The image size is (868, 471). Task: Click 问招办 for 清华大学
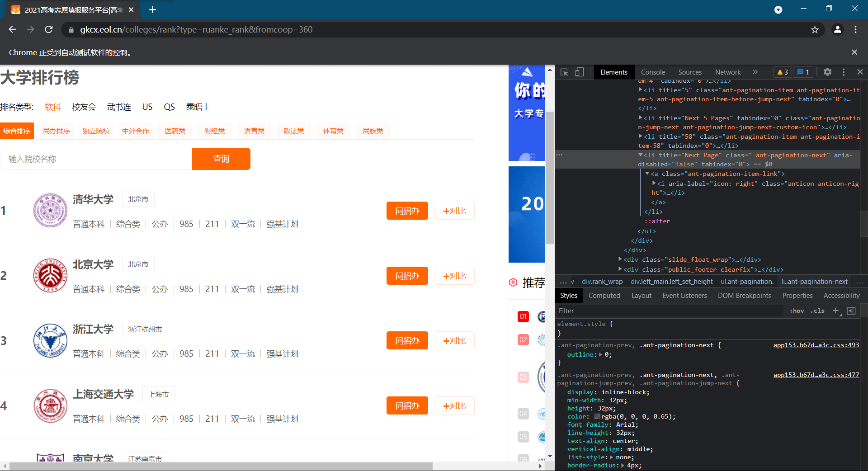407,211
